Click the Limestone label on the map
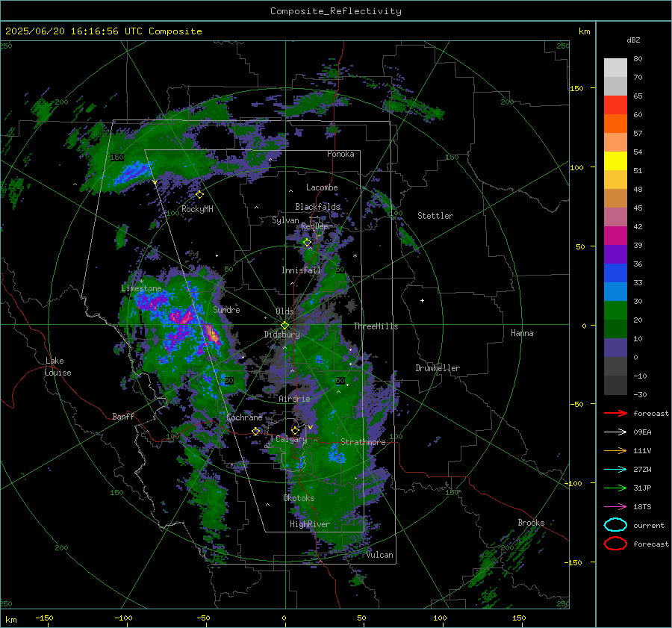Viewport: 672px width, 628px height. (x=141, y=288)
